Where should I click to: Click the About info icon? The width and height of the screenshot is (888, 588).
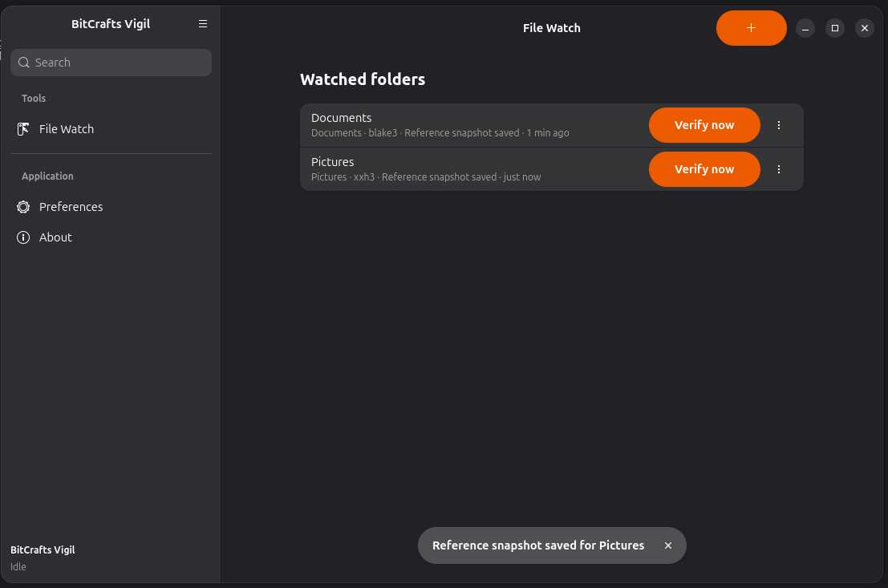coord(23,237)
